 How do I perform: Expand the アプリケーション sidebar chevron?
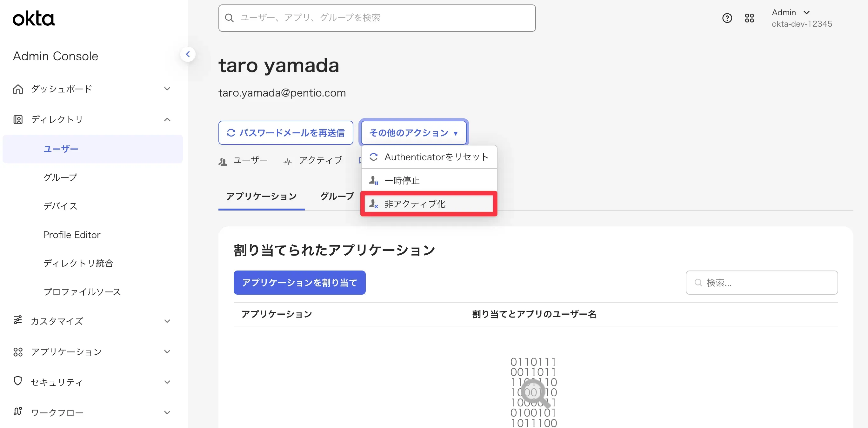167,351
